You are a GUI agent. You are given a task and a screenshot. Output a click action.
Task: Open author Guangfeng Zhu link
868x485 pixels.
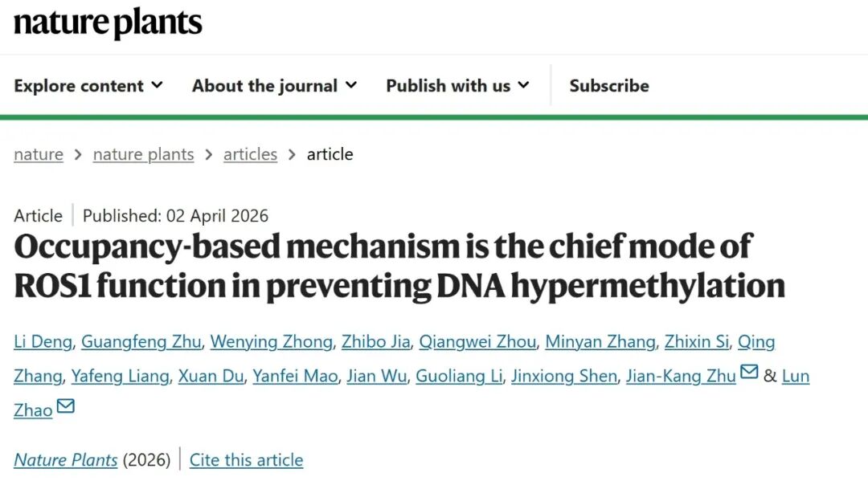coord(141,342)
